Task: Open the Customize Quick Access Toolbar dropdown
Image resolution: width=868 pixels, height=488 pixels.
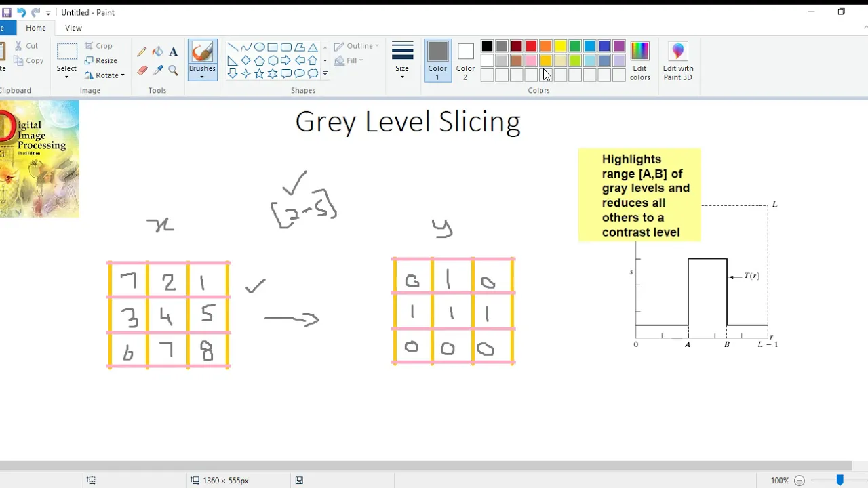Action: coord(48,13)
